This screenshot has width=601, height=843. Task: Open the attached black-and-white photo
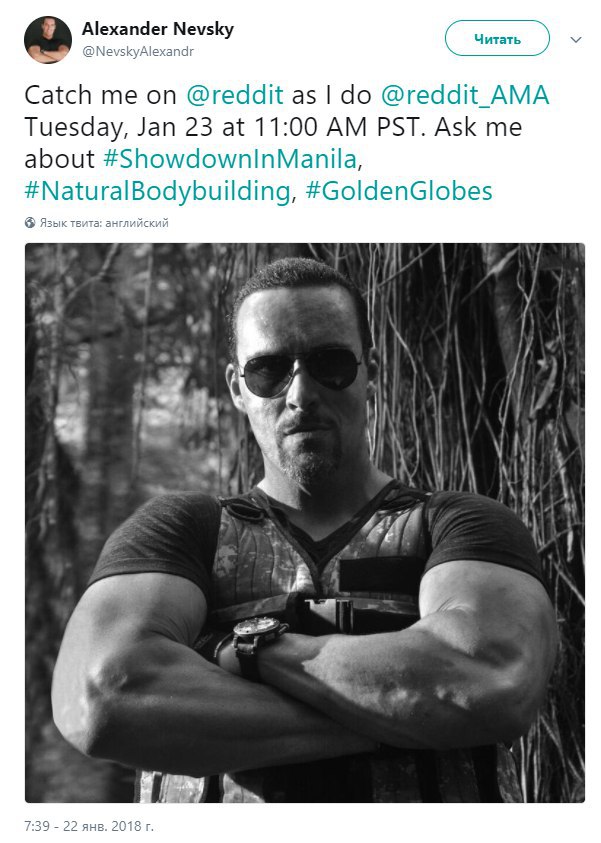tap(305, 523)
